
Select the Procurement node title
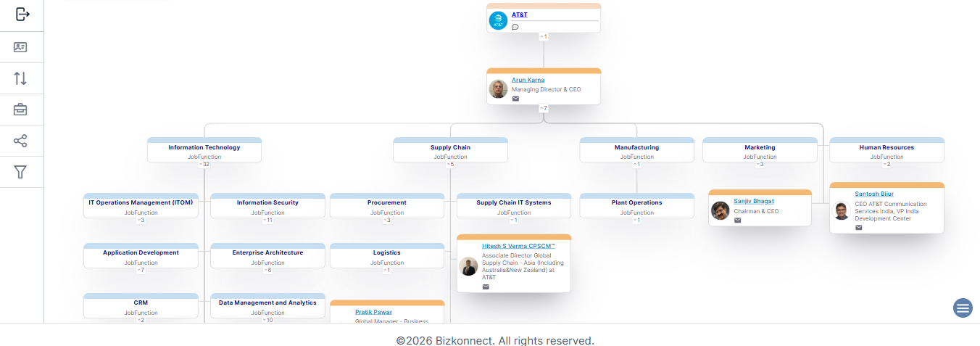[387, 202]
